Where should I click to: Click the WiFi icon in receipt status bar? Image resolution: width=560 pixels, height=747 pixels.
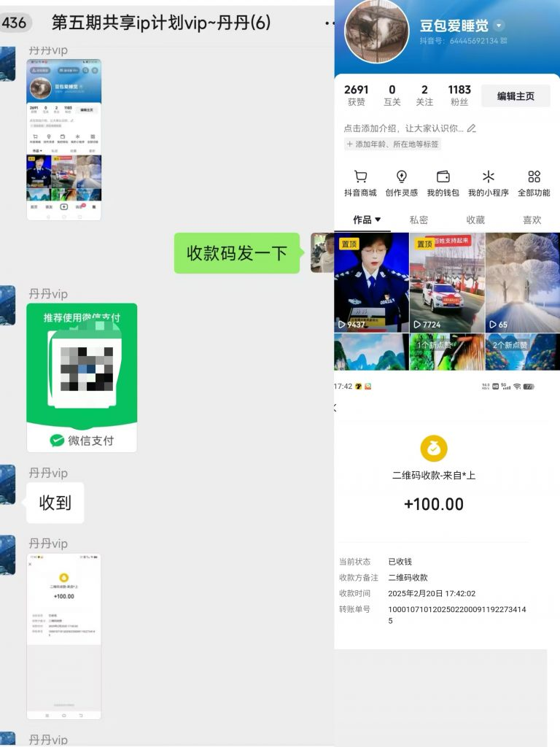(517, 387)
